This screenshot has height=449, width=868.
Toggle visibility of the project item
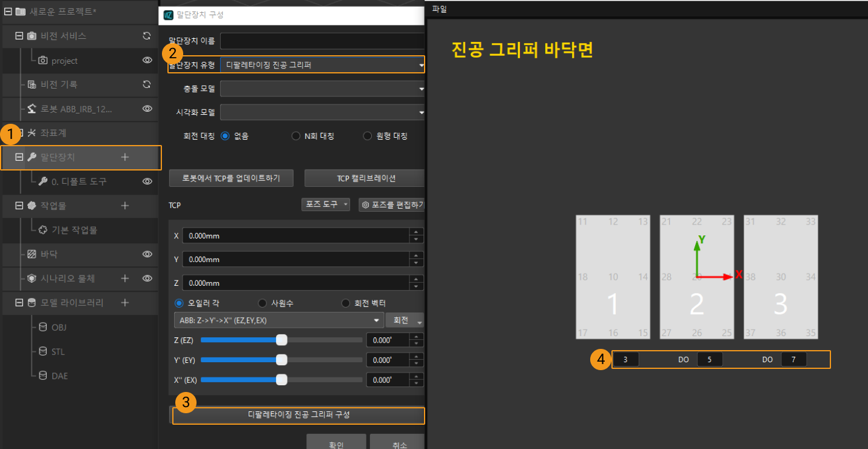click(x=146, y=60)
